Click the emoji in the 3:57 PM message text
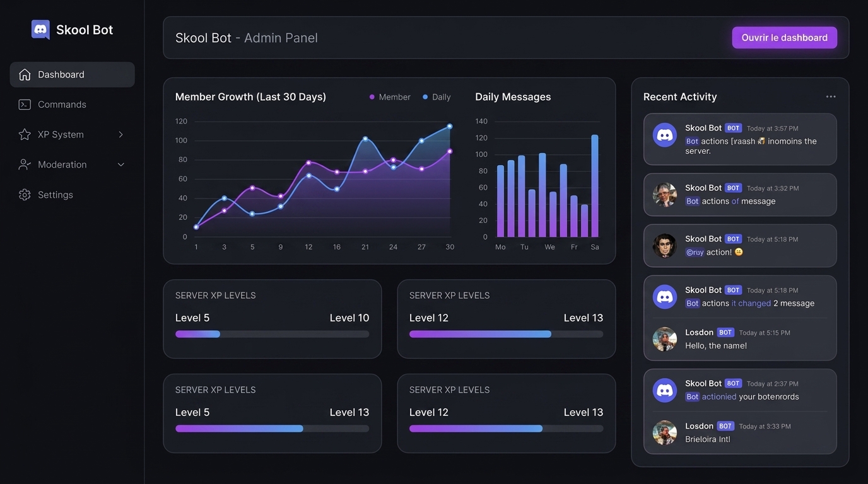This screenshot has width=868, height=484. [x=761, y=141]
